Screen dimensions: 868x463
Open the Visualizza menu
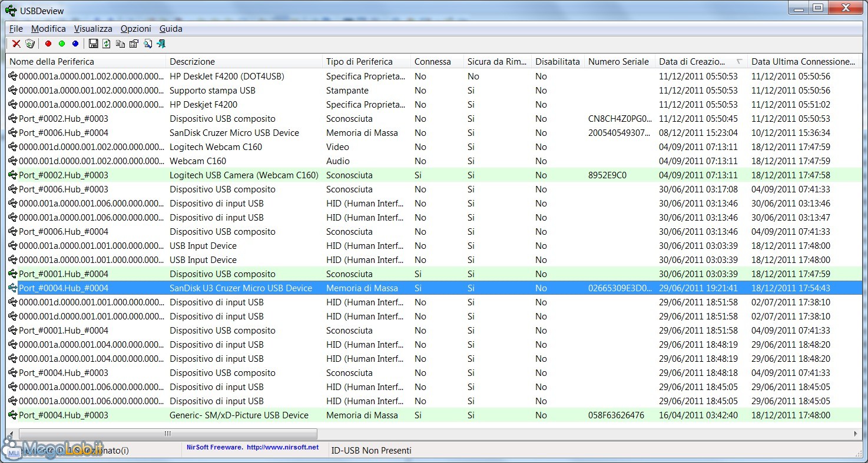(93, 28)
